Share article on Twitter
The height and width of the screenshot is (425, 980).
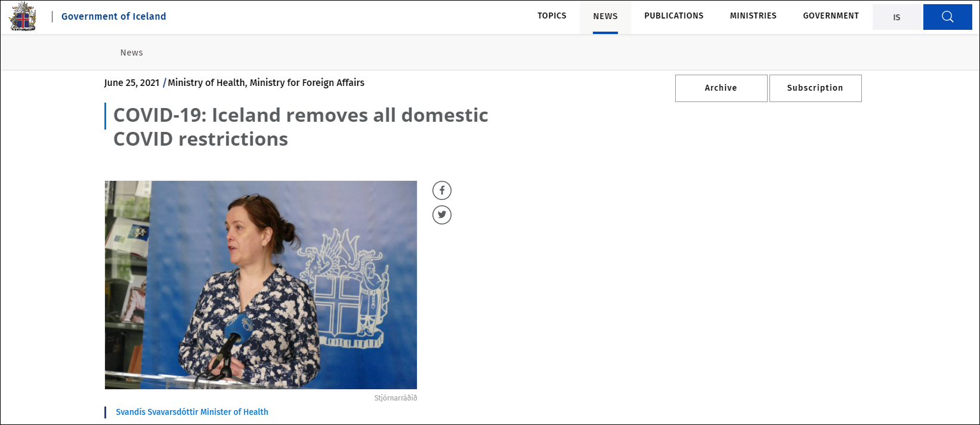(442, 215)
